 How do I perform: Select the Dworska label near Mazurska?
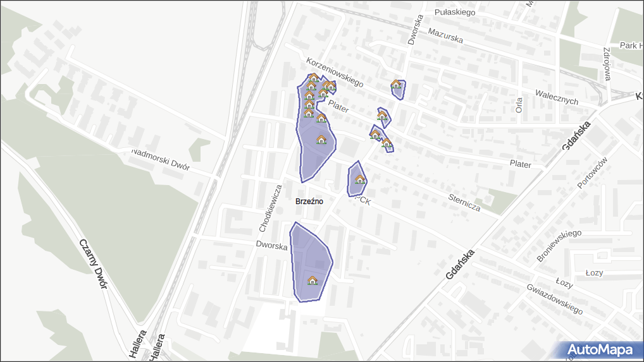click(x=415, y=30)
